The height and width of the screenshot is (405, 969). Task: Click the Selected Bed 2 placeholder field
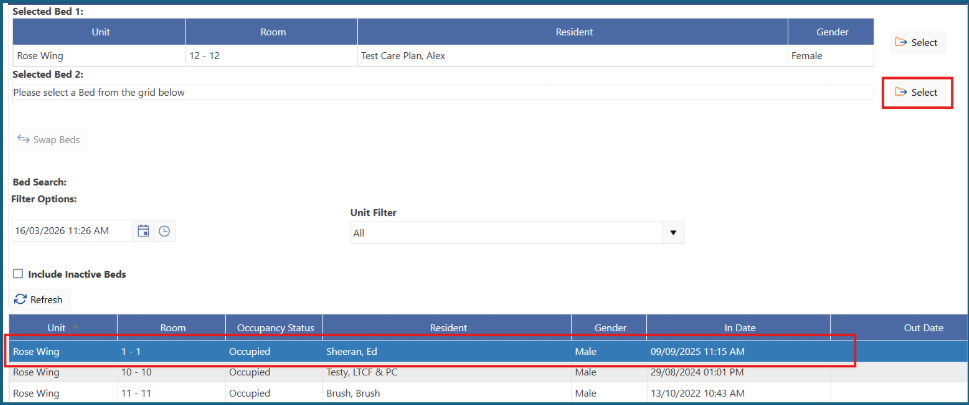[x=442, y=92]
